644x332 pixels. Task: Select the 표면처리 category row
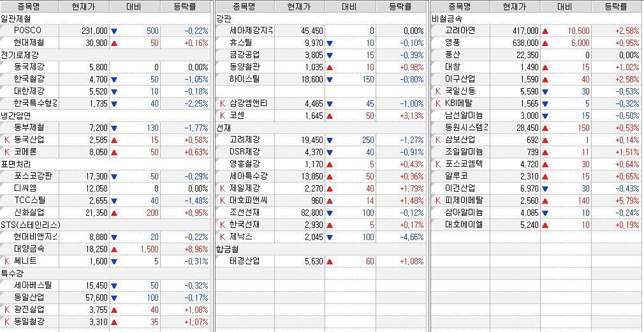click(x=105, y=164)
